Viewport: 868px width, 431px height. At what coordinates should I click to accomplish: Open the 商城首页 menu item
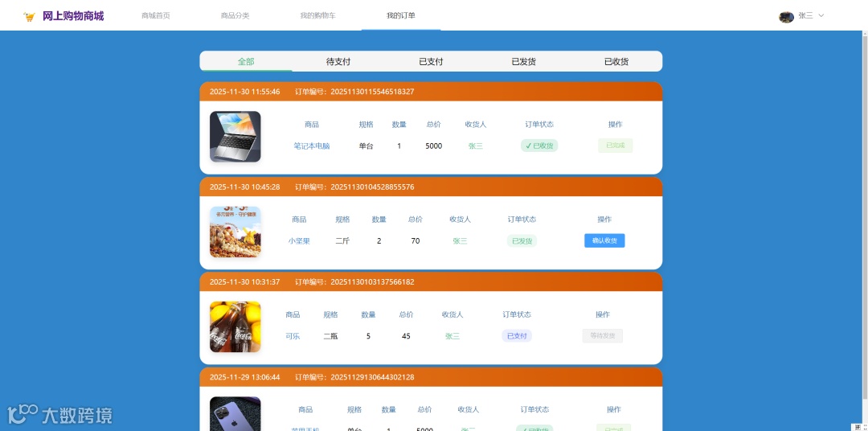156,15
